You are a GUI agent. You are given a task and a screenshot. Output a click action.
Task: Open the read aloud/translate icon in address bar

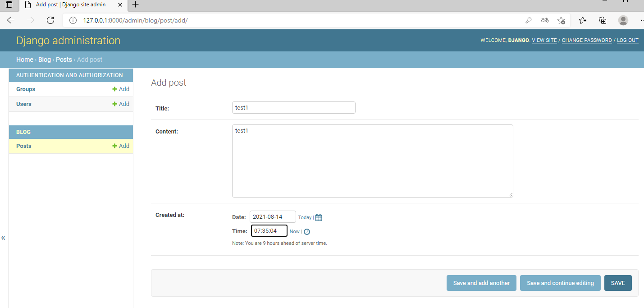pyautogui.click(x=545, y=20)
